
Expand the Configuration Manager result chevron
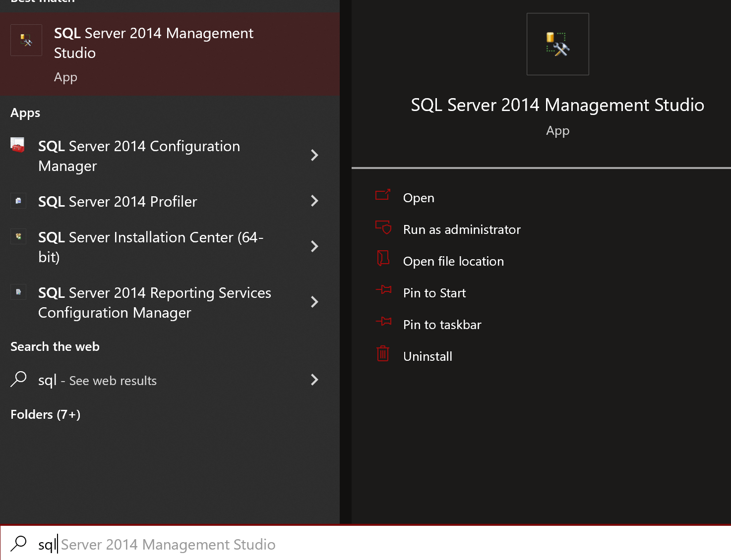(314, 155)
